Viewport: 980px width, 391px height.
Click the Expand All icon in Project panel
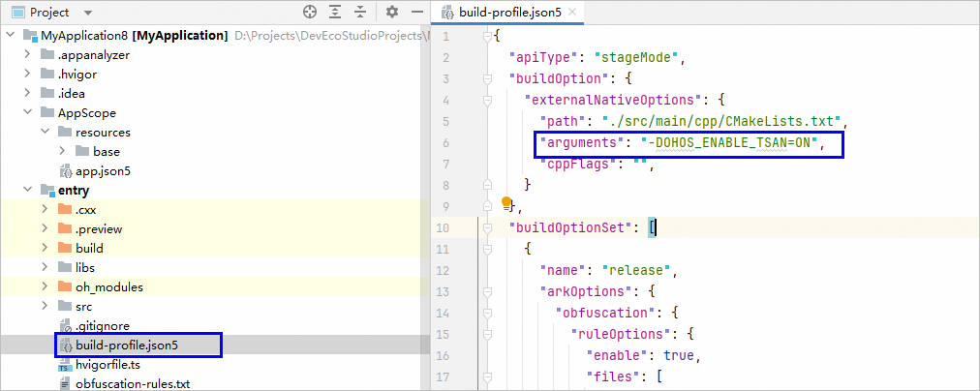[336, 13]
